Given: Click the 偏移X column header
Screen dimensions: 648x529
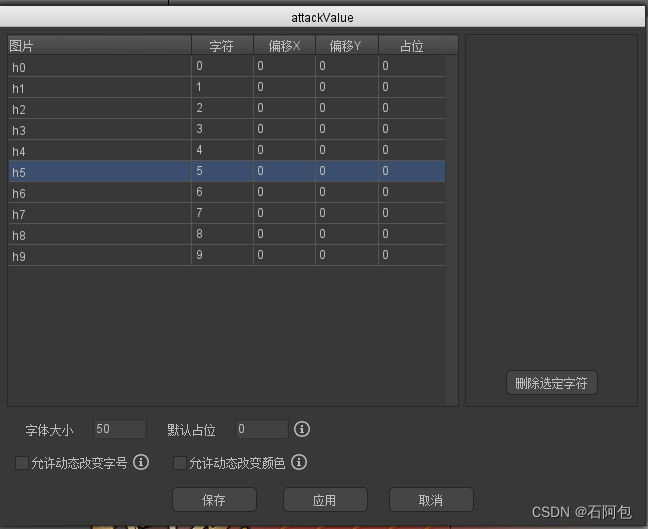Looking at the screenshot, I should point(284,45).
